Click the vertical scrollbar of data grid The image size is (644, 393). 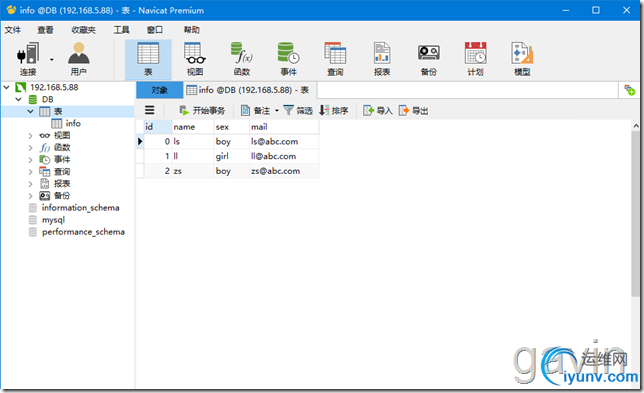click(x=635, y=214)
